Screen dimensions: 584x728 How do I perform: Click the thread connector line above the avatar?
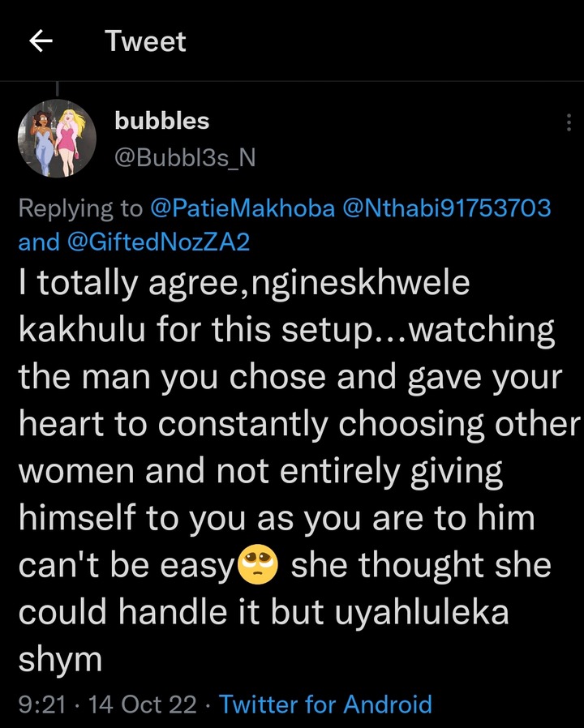(57, 90)
